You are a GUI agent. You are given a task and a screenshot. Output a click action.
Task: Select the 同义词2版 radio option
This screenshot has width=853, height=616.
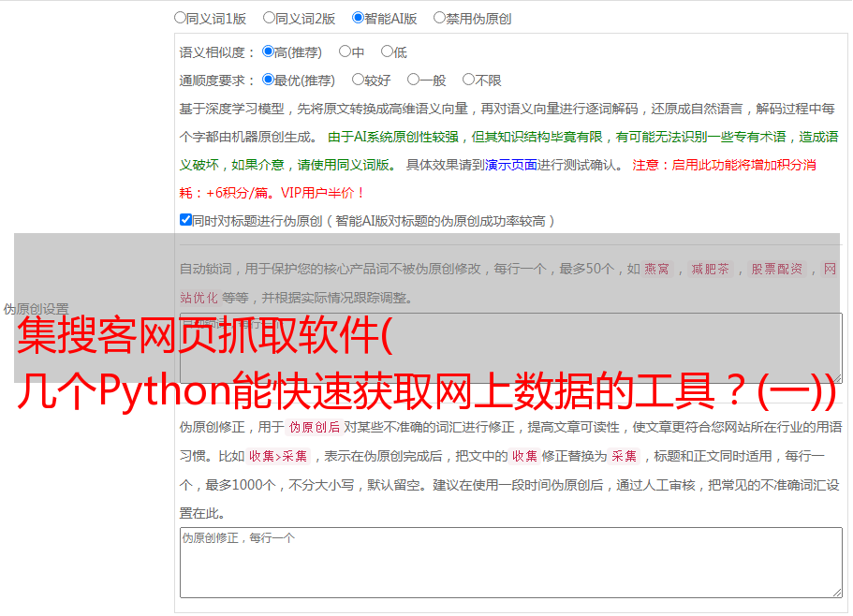pos(269,18)
